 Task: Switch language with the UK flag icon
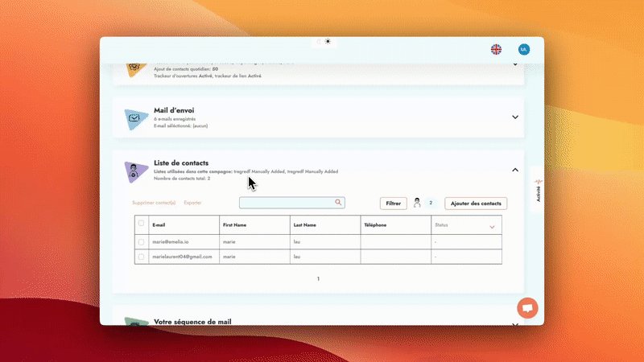tap(496, 49)
